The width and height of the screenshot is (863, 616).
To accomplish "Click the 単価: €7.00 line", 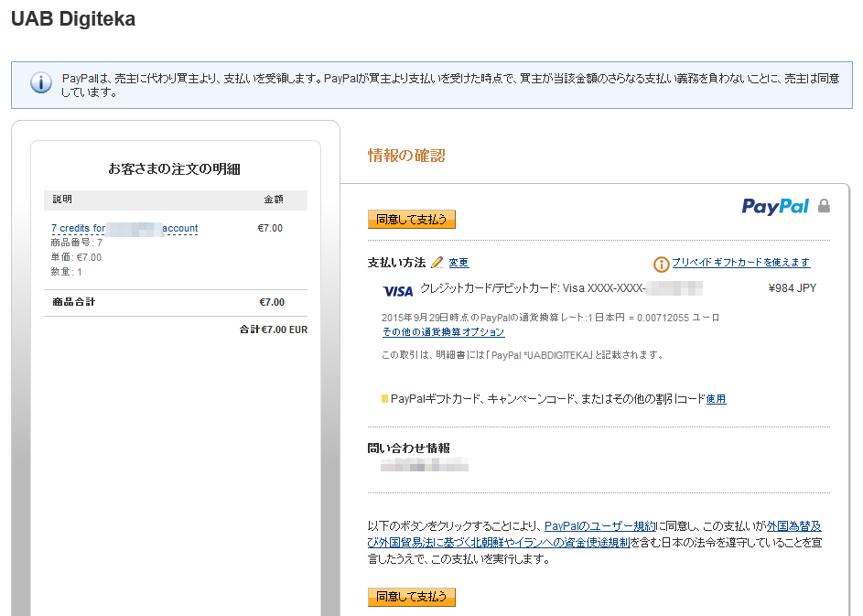I will (x=76, y=257).
